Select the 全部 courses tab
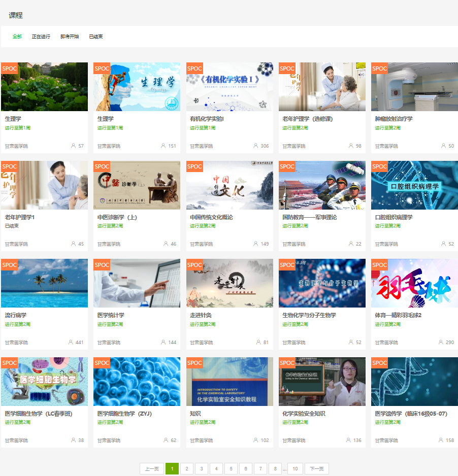This screenshot has height=476, width=458. tap(17, 37)
